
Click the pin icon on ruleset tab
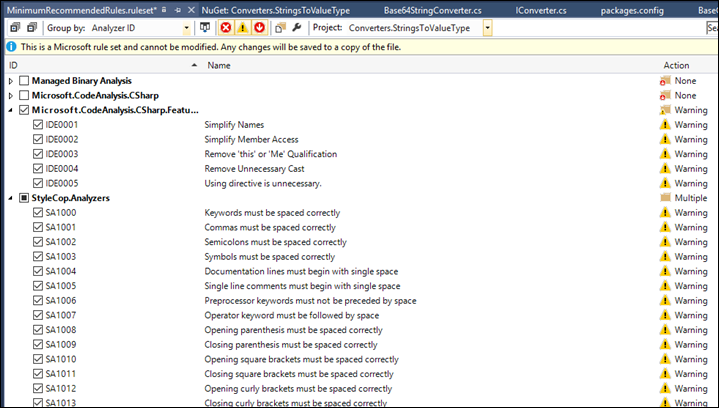[x=178, y=10]
